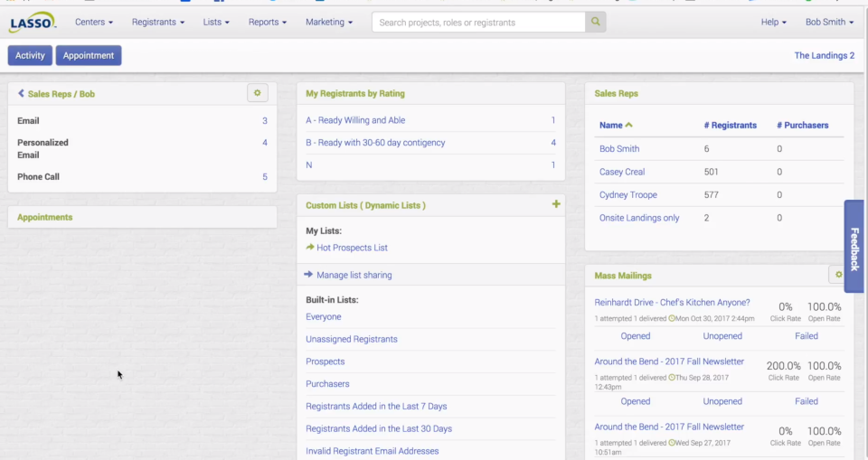Open sales rep Casey Creal

pos(622,172)
